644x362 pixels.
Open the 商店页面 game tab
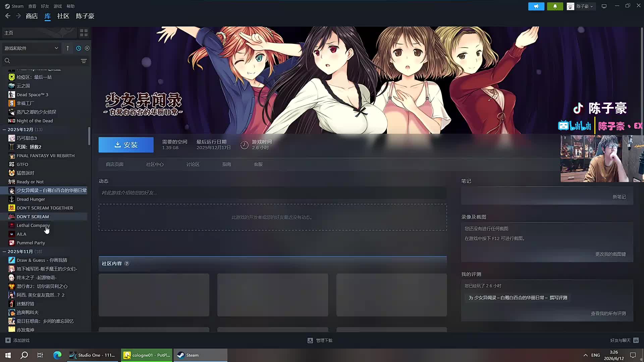(115, 164)
